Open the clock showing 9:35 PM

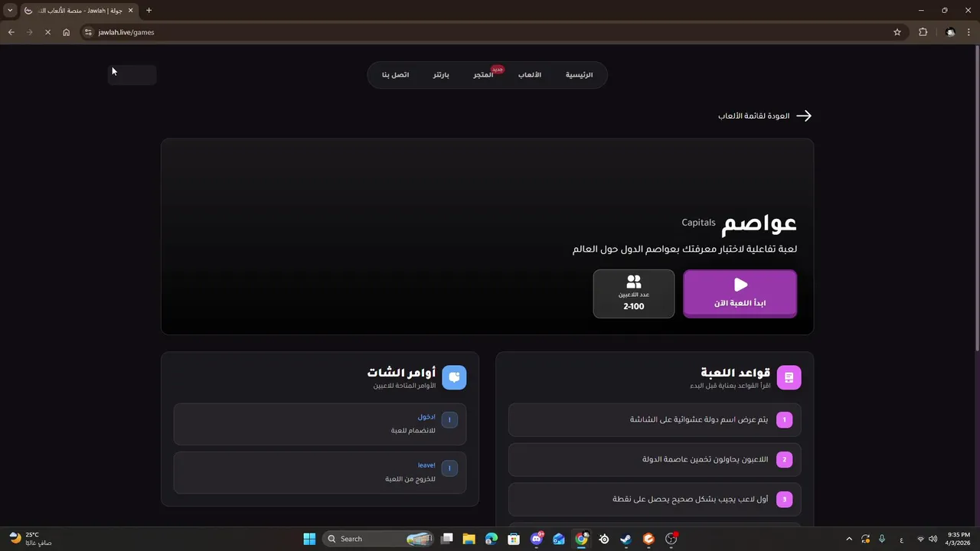click(x=959, y=539)
